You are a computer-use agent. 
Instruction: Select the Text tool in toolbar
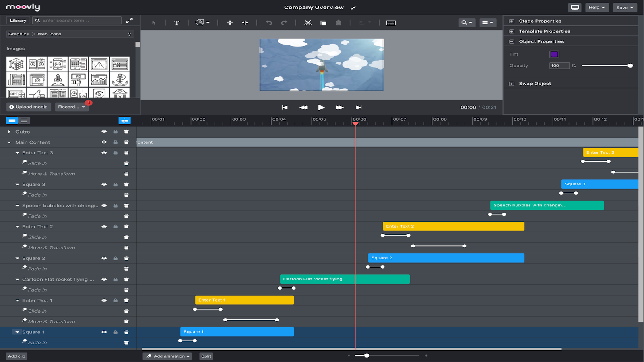tap(177, 23)
